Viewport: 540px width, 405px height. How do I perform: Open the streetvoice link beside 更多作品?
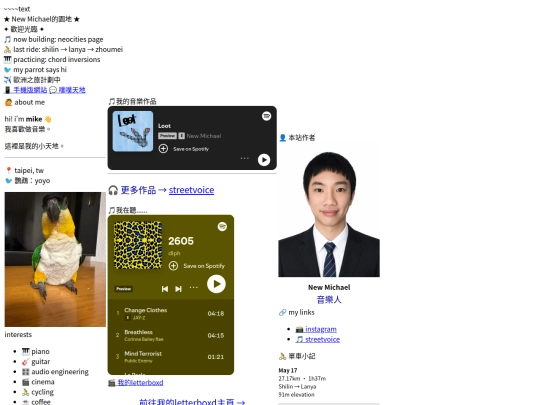pyautogui.click(x=191, y=190)
